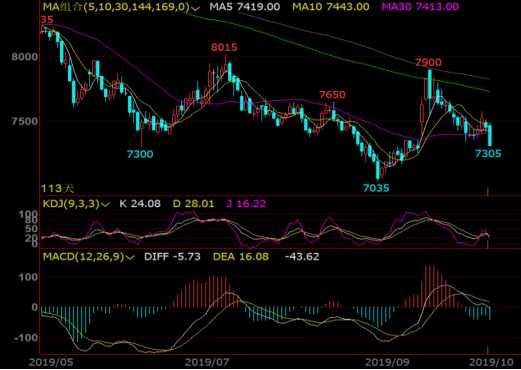
Task: Select the DIFF -5.73 readout
Action: pyautogui.click(x=172, y=256)
